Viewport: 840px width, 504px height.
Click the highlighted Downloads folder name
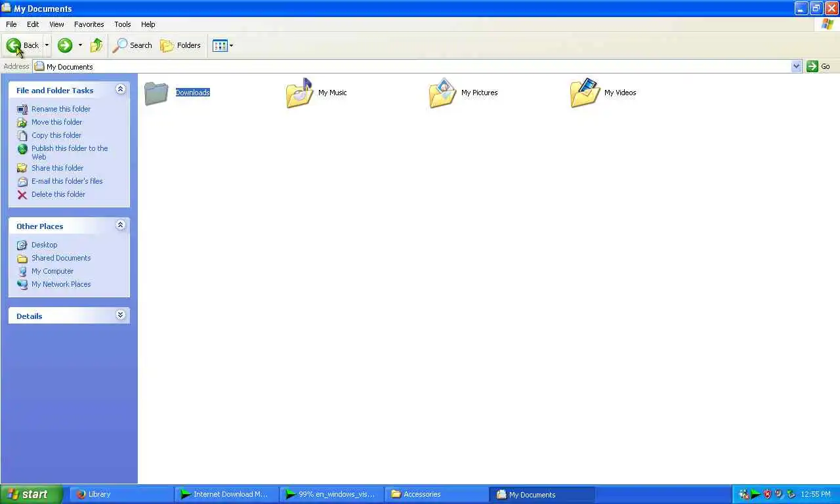pyautogui.click(x=192, y=93)
